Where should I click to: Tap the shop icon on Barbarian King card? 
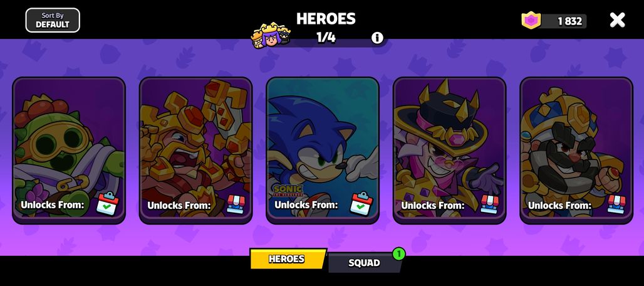(236, 204)
